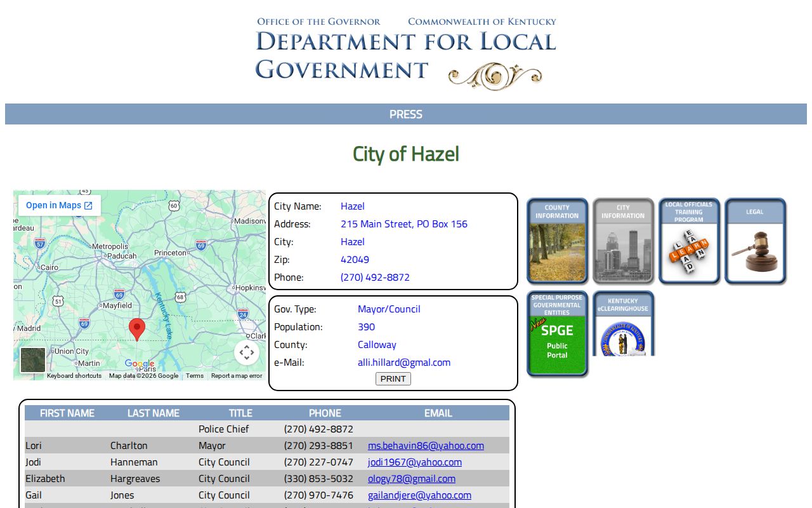Click the Google logo on the map
The width and height of the screenshot is (812, 508).
pos(140,364)
